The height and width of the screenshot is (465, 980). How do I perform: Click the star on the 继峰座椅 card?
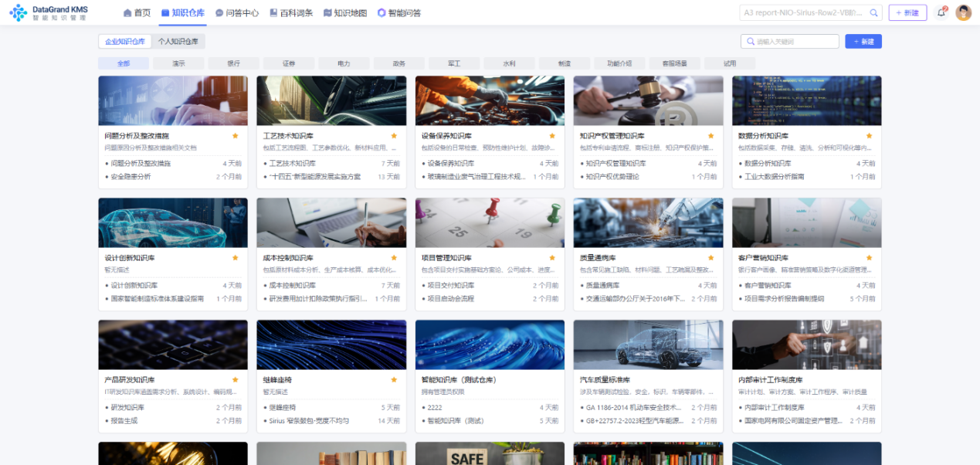click(394, 380)
